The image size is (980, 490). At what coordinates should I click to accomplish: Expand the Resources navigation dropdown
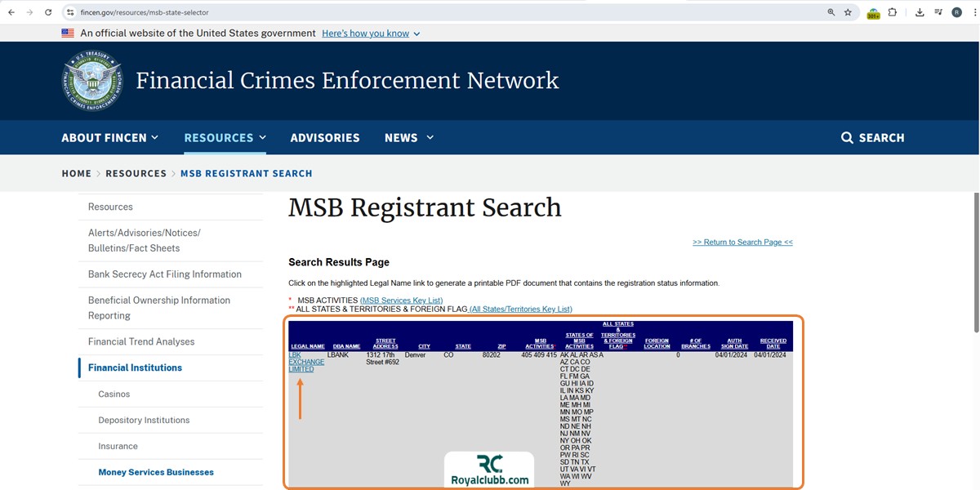[x=225, y=137]
